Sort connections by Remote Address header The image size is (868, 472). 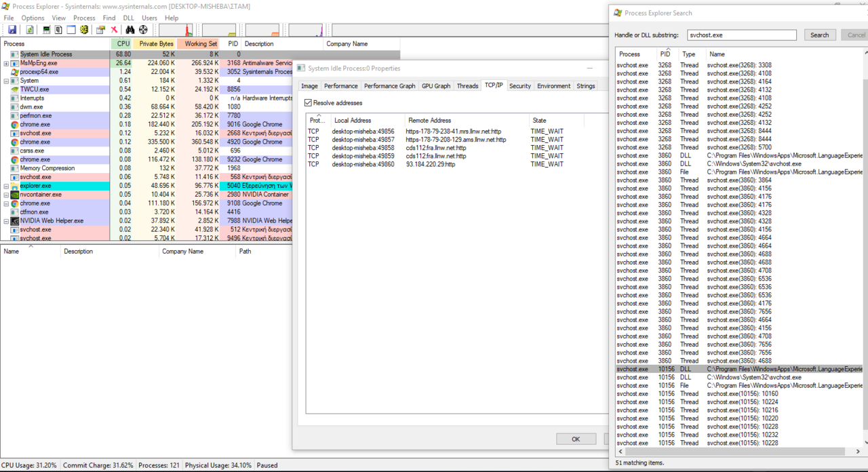click(467, 121)
